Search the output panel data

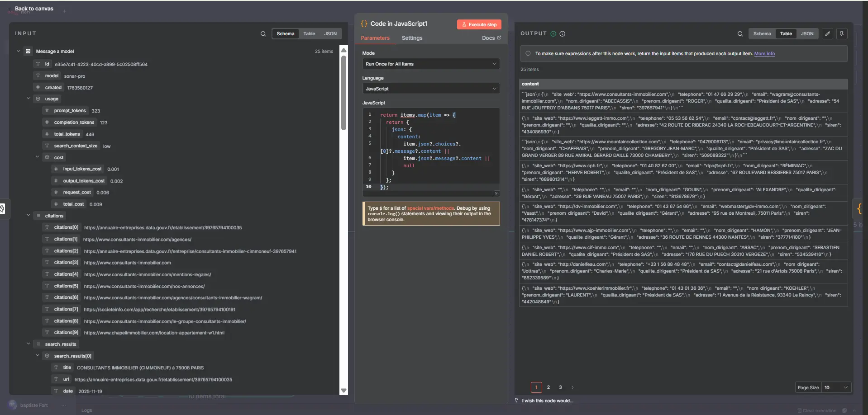740,34
